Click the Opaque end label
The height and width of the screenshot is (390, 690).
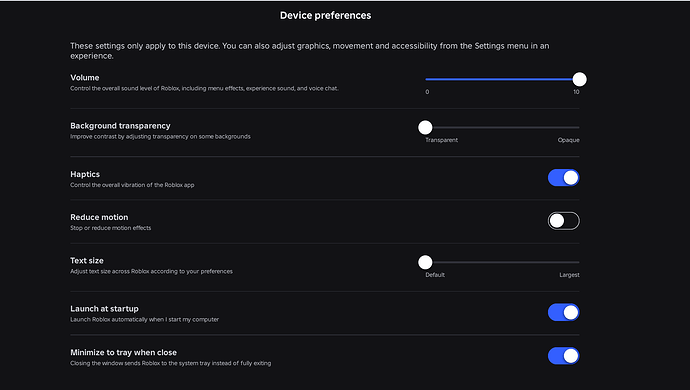(569, 140)
